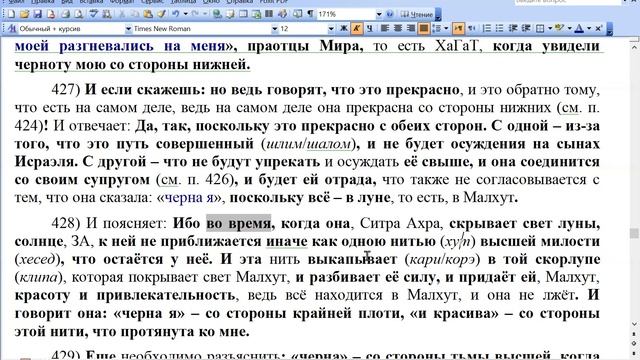Open the Вставка menu

[91, 2]
